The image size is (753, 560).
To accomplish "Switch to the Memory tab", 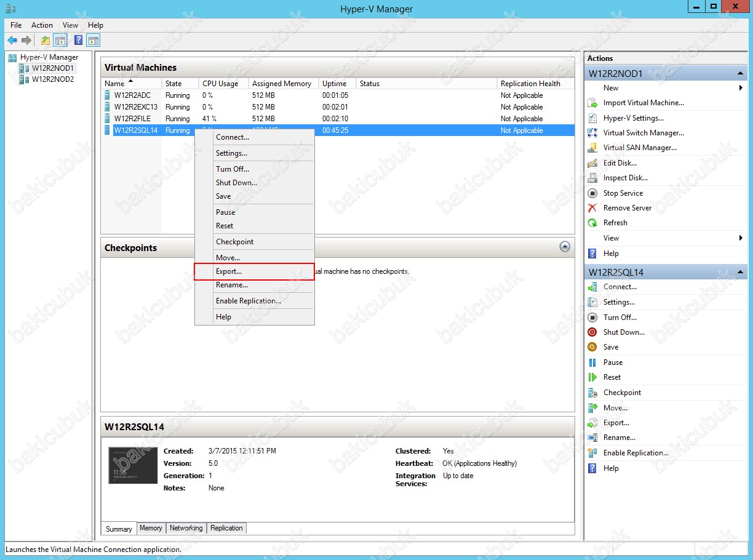I will point(151,528).
